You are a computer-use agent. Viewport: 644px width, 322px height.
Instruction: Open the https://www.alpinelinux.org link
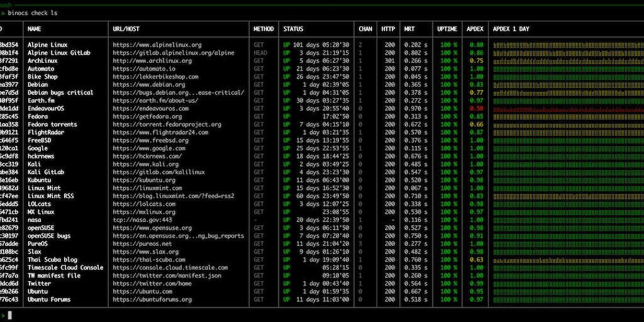pos(157,45)
